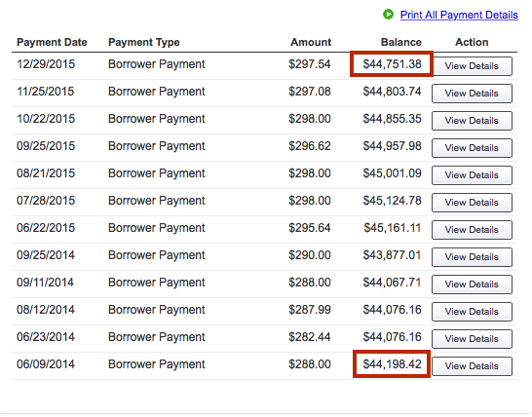Screen dimensions: 532x417
Task: Select the date 08/12/2014
Action: pyautogui.click(x=46, y=310)
